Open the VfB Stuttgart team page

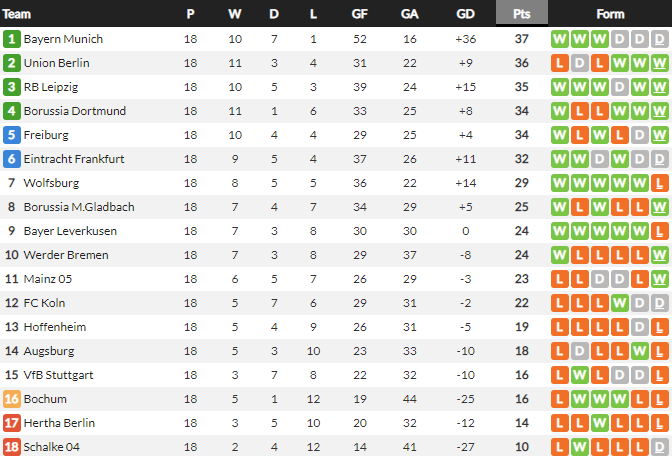[x=59, y=375]
